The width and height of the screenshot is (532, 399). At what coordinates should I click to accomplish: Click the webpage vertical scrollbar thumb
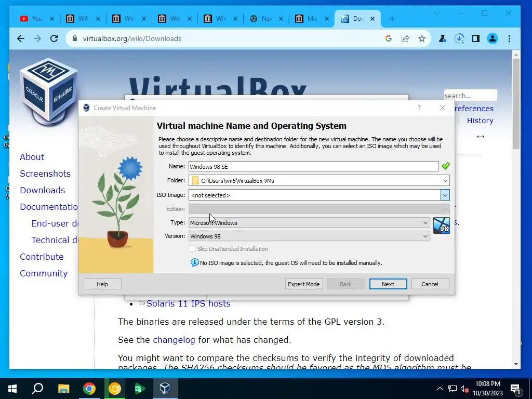click(x=516, y=103)
